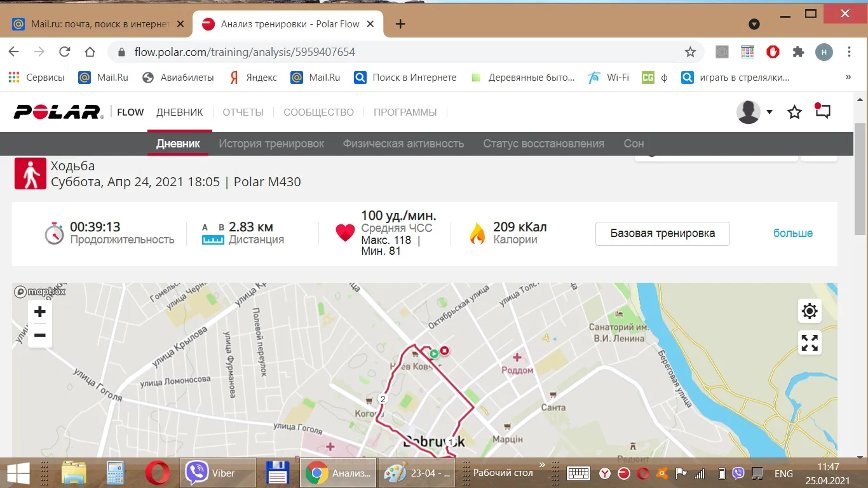
Task: Expand taskbar Desktop toolbar chevron
Action: point(543,466)
